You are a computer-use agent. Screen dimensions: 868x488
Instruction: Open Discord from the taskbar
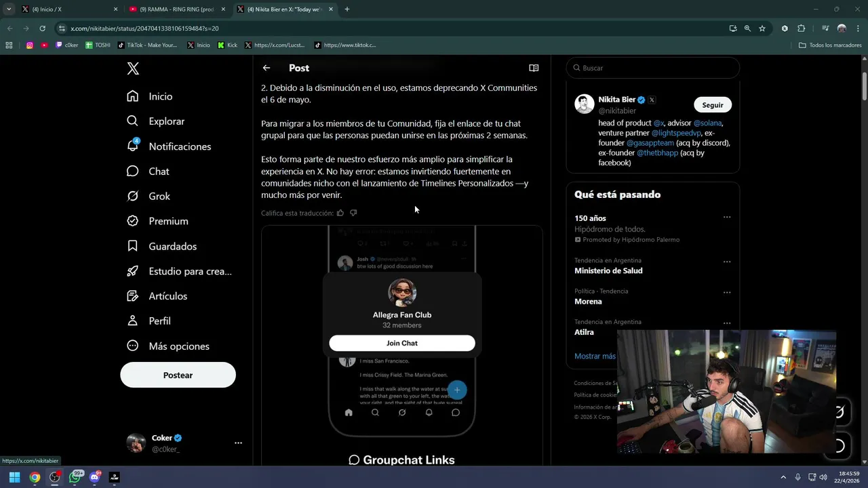click(94, 477)
